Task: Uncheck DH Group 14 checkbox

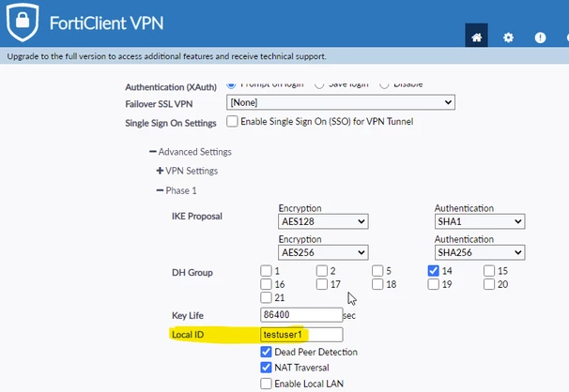Action: [x=433, y=271]
